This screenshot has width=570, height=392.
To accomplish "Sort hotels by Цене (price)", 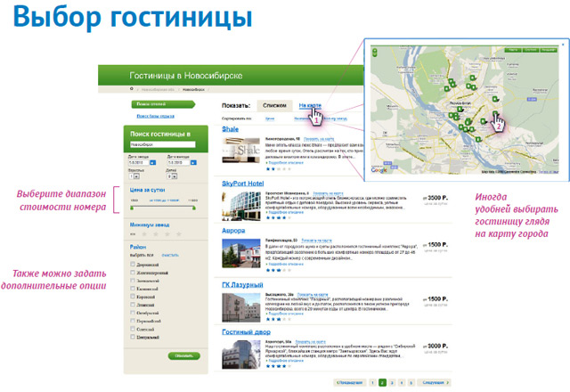I will point(270,118).
